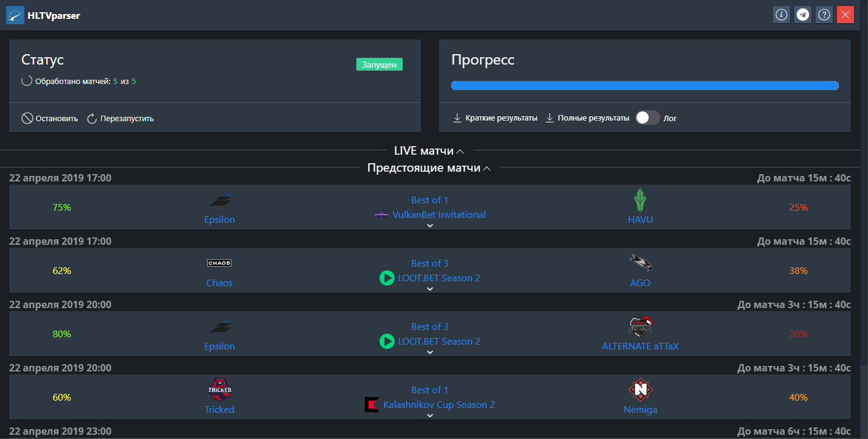Click the VulkanBet Invitational event icon
The image size is (868, 439).
point(381,215)
